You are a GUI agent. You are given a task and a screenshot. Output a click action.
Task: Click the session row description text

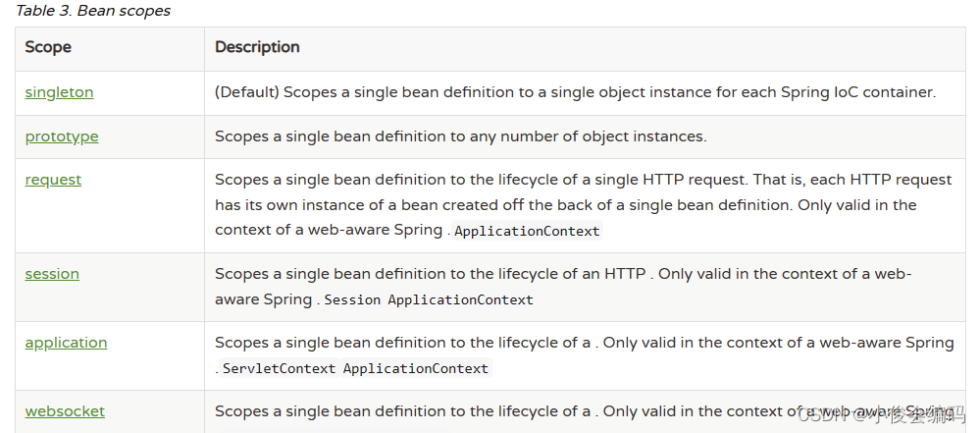click(562, 274)
